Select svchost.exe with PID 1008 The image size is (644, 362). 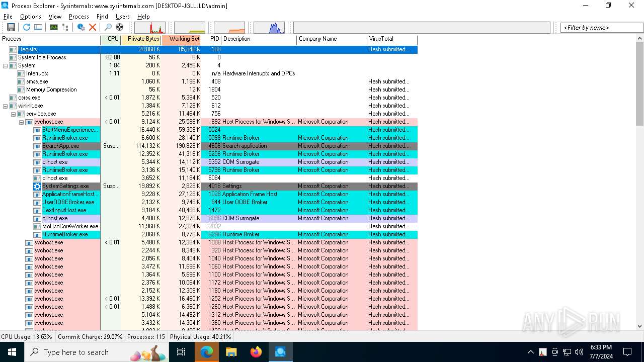point(209,242)
